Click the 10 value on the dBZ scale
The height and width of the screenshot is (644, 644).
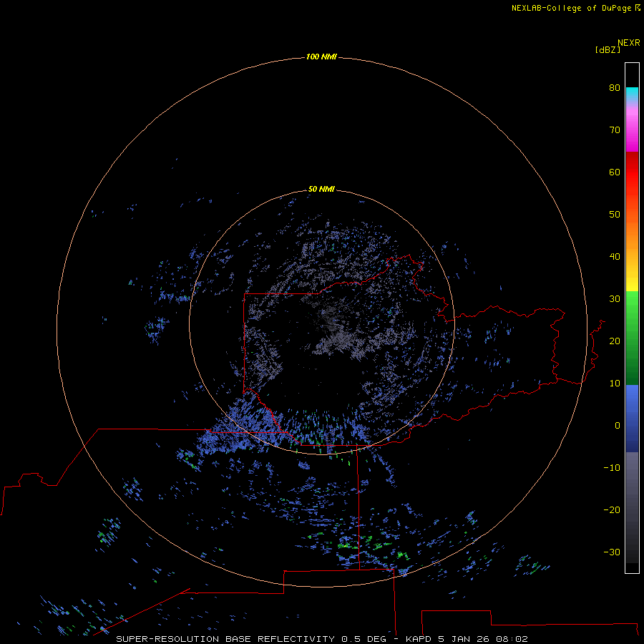pos(615,384)
